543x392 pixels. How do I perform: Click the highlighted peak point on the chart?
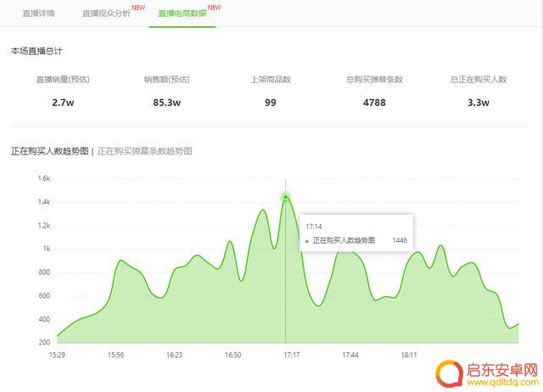pyautogui.click(x=286, y=197)
